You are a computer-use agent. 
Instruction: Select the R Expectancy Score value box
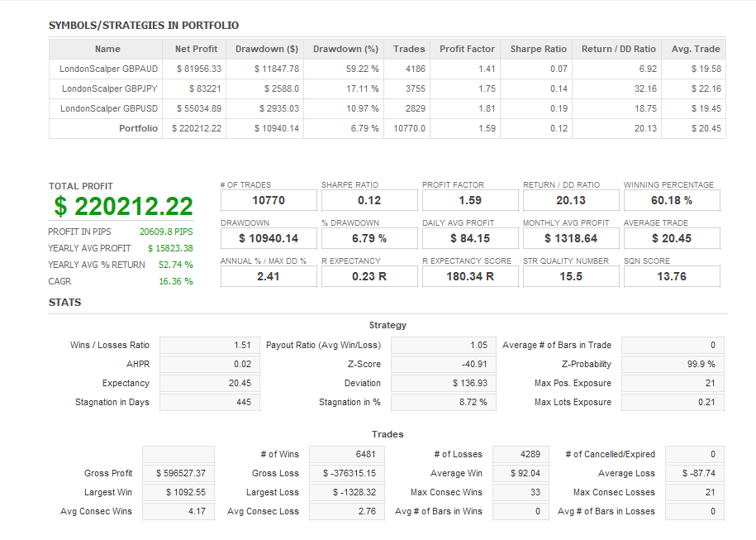click(469, 276)
